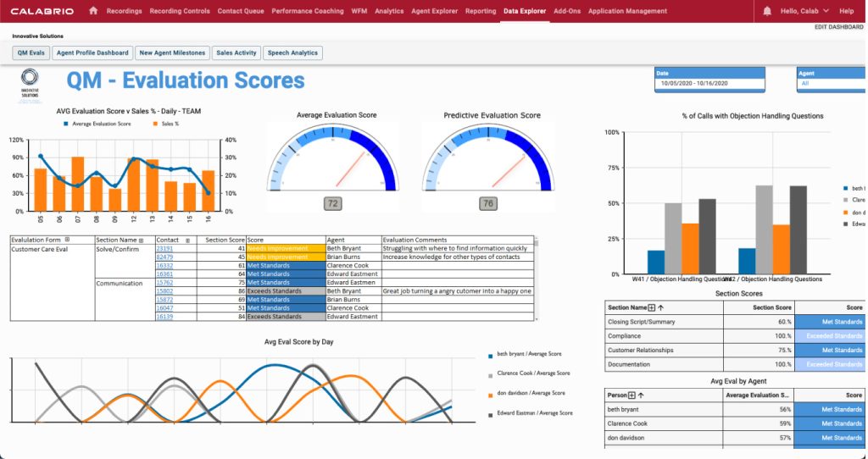Image resolution: width=868 pixels, height=459 pixels.
Task: Open contact link 23191
Action: coord(164,248)
